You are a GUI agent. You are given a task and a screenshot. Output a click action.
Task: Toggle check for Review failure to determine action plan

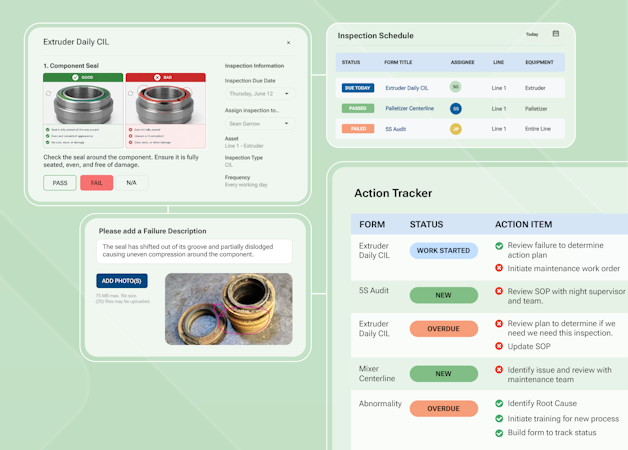499,246
